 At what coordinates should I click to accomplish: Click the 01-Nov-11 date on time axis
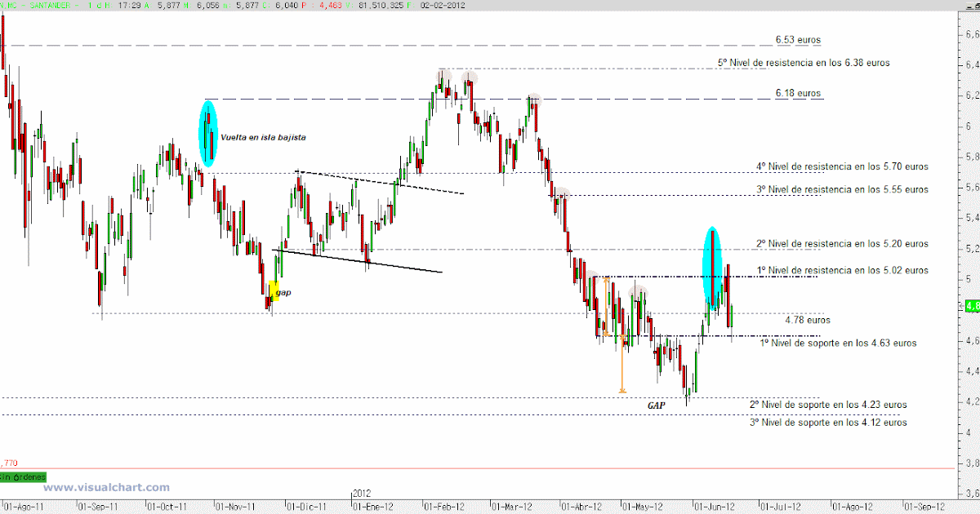point(237,506)
